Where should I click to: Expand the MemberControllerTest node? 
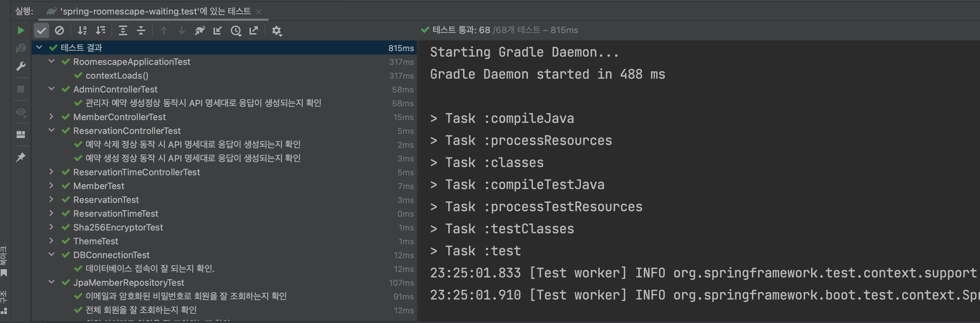coord(51,117)
